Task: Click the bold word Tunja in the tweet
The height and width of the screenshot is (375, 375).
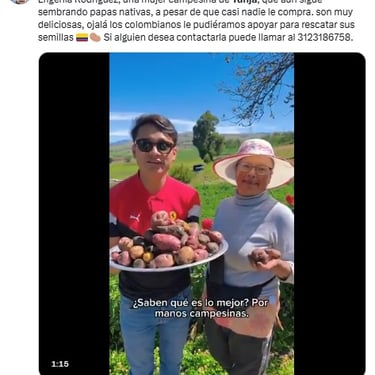Action: pos(246,1)
